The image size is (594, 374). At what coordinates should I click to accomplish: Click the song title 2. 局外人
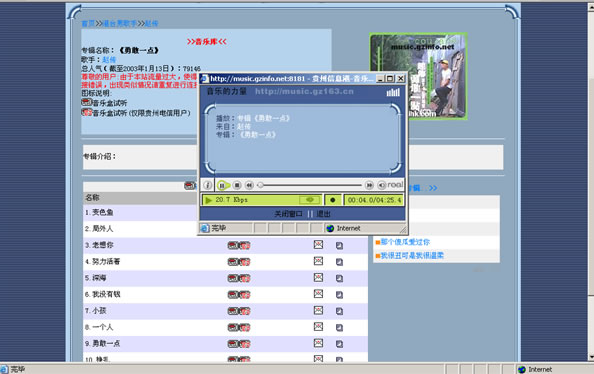[x=99, y=228]
